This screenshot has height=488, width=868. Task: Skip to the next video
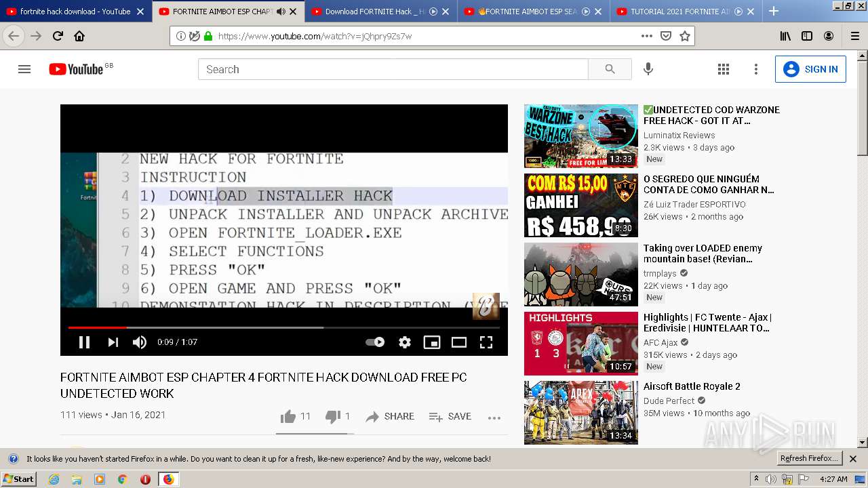pos(113,342)
